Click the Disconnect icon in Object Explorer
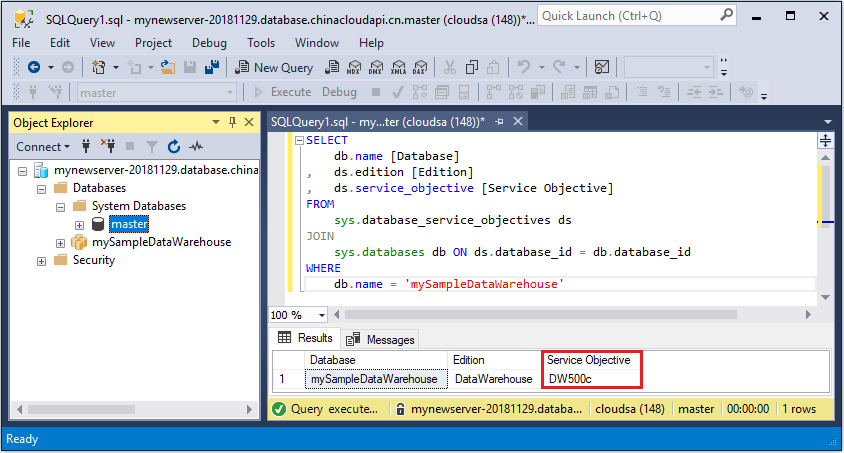Viewport: 844px width, 453px height. [109, 146]
